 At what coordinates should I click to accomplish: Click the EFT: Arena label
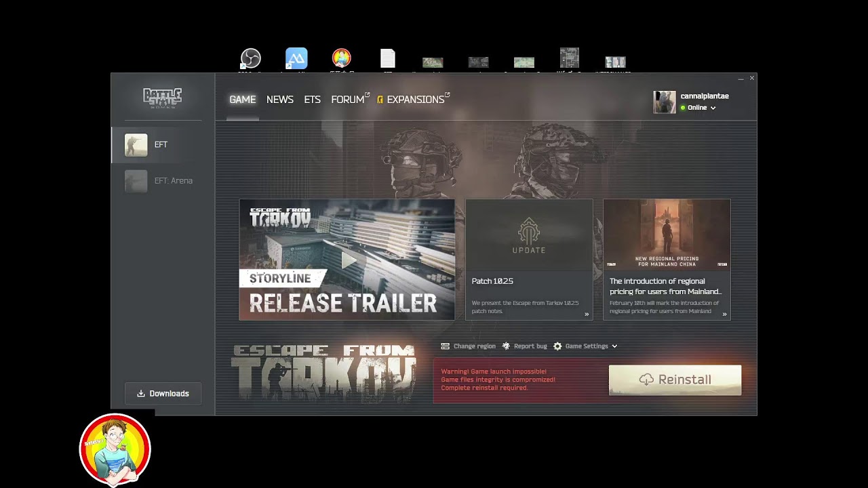[174, 181]
